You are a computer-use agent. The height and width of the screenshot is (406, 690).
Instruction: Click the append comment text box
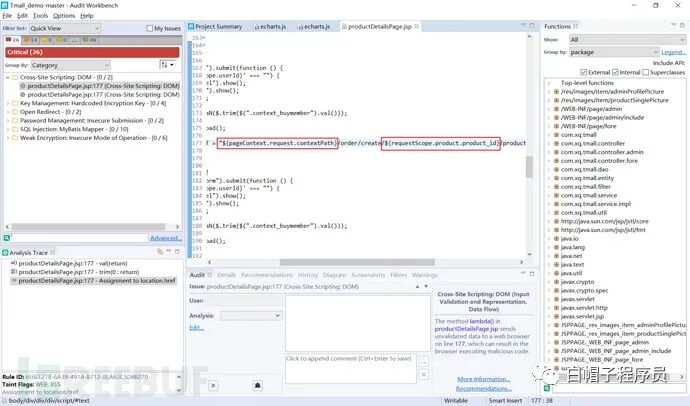click(x=351, y=368)
